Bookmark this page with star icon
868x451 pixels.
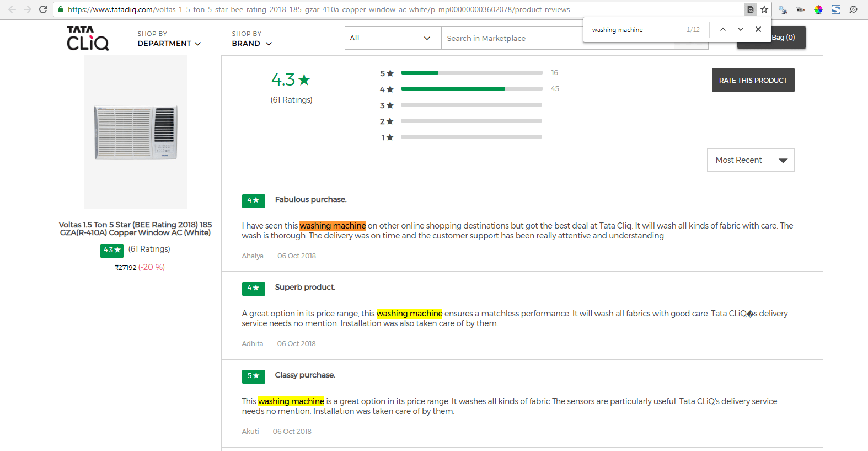coord(764,9)
